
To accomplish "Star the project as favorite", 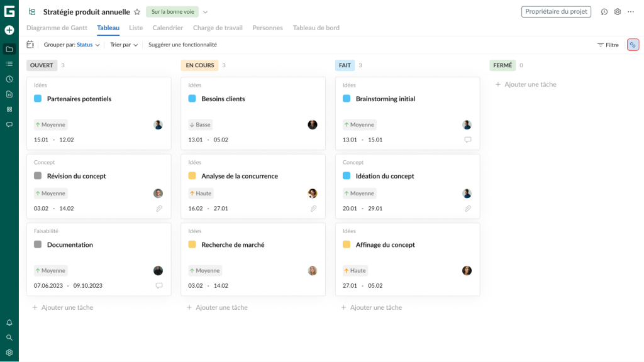I will pyautogui.click(x=137, y=12).
